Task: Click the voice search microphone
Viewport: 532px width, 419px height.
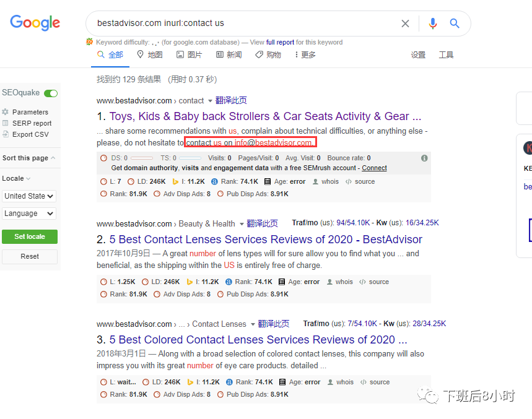Action: pos(432,23)
